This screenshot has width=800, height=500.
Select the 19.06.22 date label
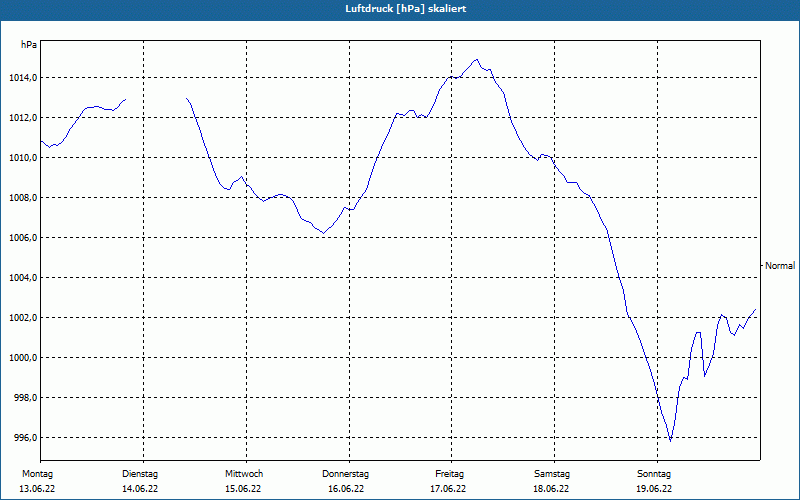[x=654, y=489]
